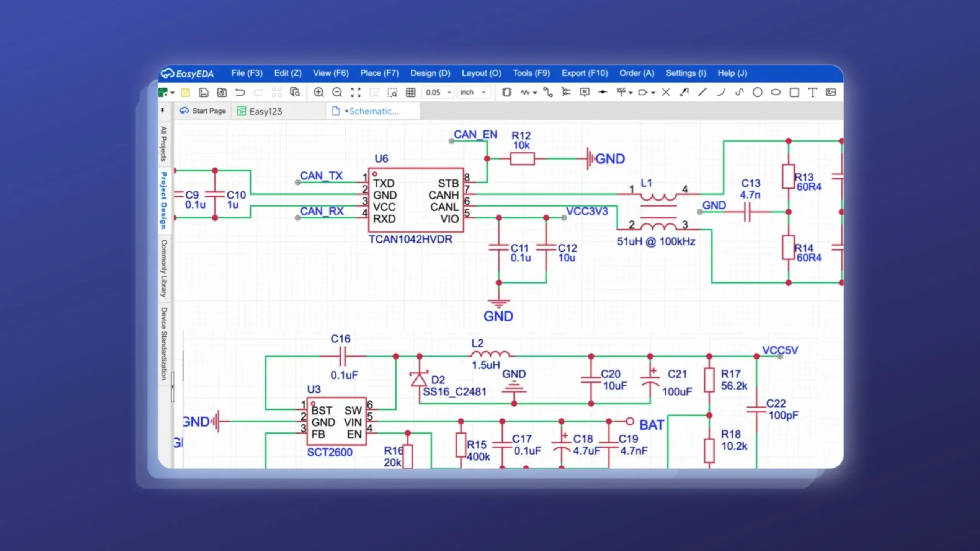This screenshot has height=551, width=980.
Task: Open the inch unit dropdown
Action: (x=473, y=92)
